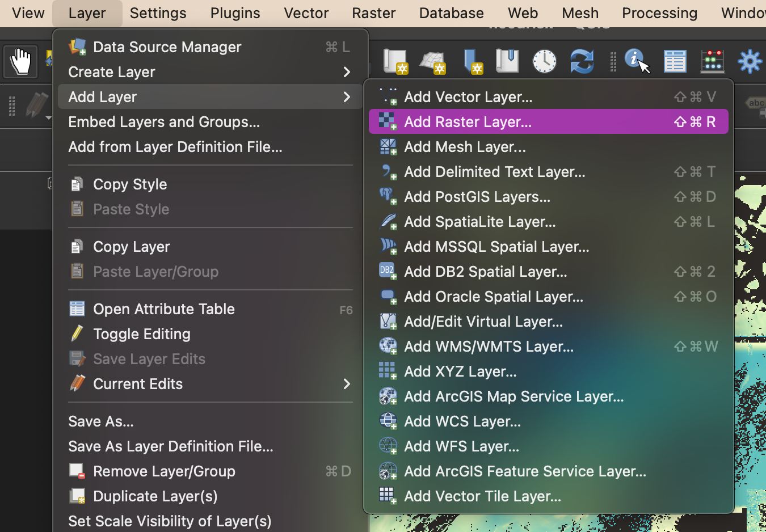Screen dimensions: 766x532
Task: Click Add Vector Tile Layer…
Action: click(549, 496)
